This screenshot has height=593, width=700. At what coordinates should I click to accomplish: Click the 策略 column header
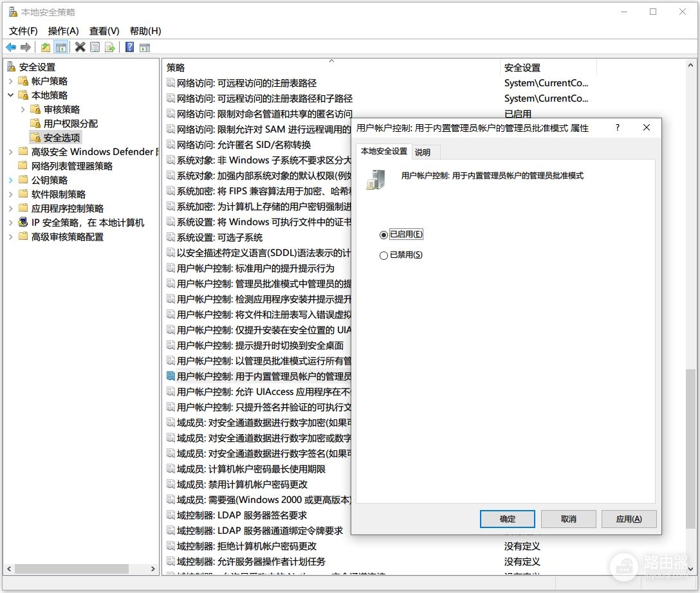(332, 68)
